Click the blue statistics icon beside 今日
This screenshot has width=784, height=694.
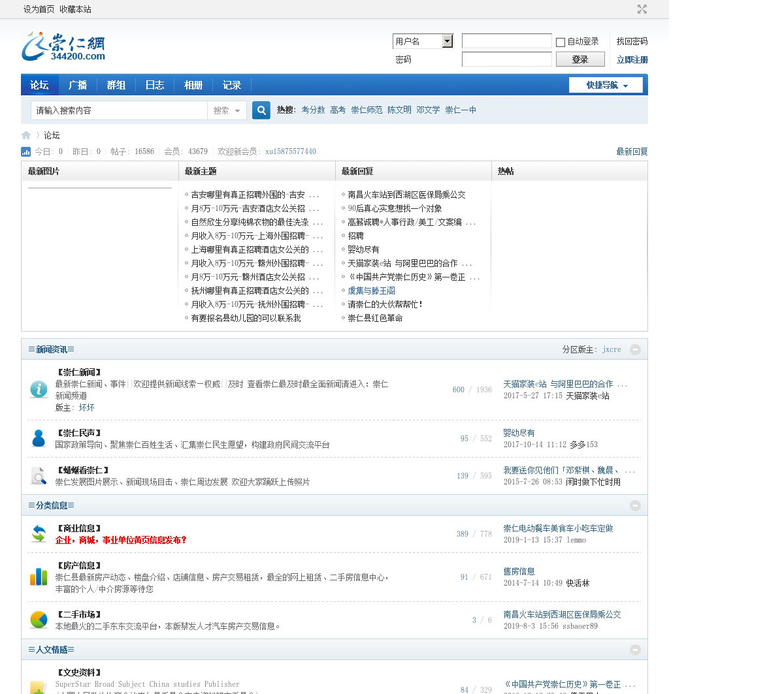(26, 151)
